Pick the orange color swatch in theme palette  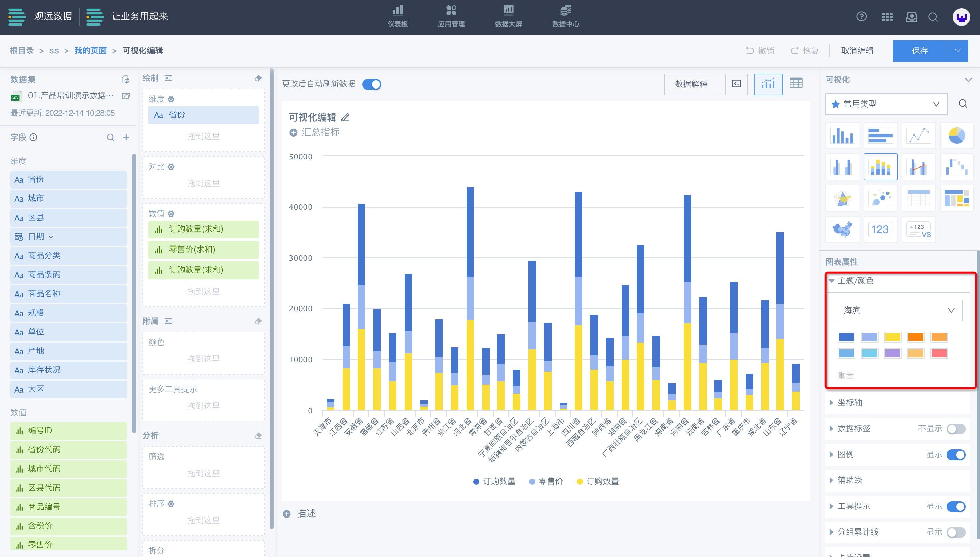click(x=916, y=337)
